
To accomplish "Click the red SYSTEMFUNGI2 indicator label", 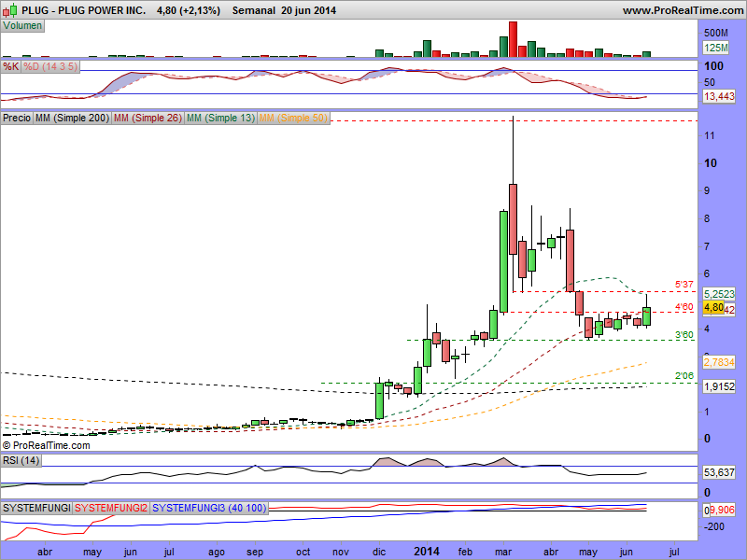I will point(111,508).
